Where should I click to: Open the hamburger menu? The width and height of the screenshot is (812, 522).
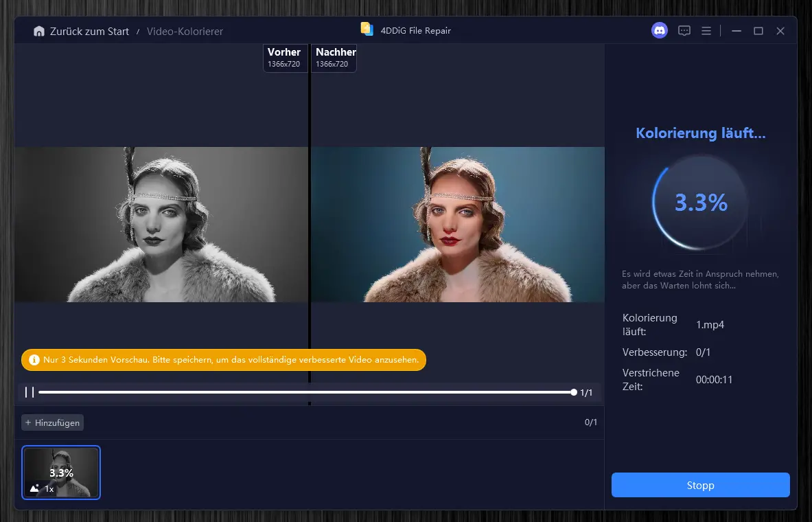pos(706,31)
